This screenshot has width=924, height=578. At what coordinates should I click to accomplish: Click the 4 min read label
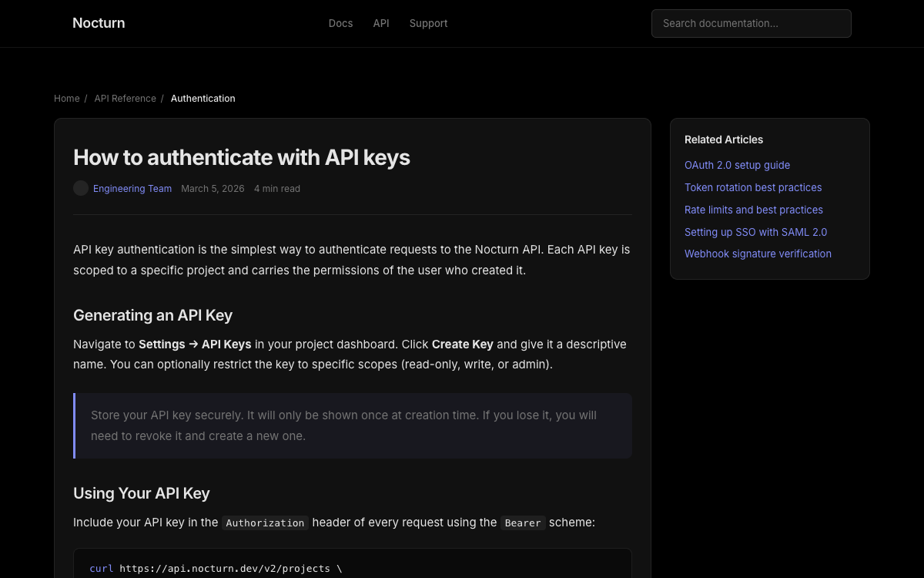277,189
